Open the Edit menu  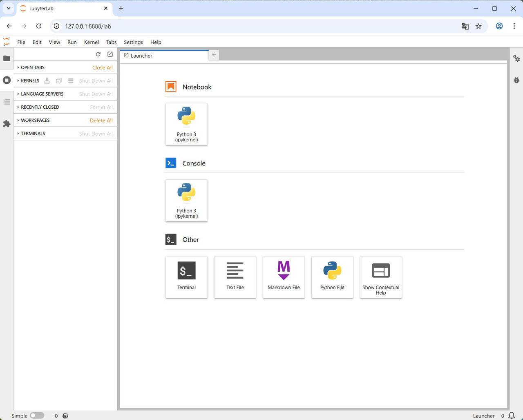37,42
